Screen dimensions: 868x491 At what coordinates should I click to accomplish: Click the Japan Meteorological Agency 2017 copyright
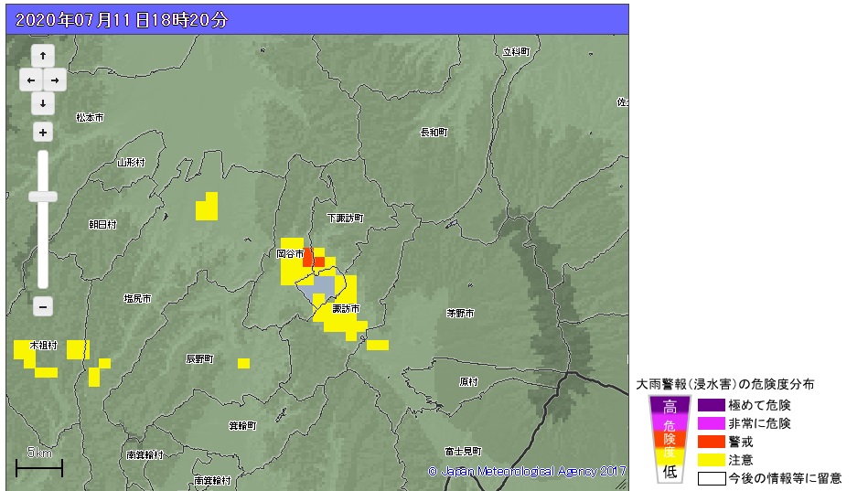[x=527, y=472]
